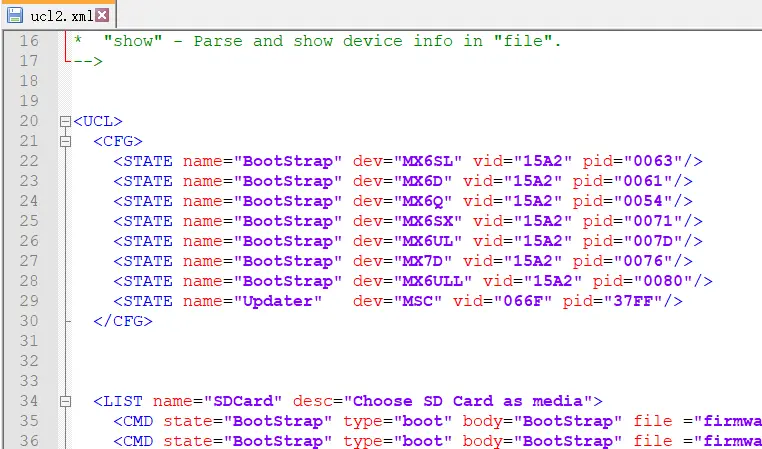The image size is (762, 449).
Task: Click the <CFG> opening tag text
Action: tap(118, 141)
